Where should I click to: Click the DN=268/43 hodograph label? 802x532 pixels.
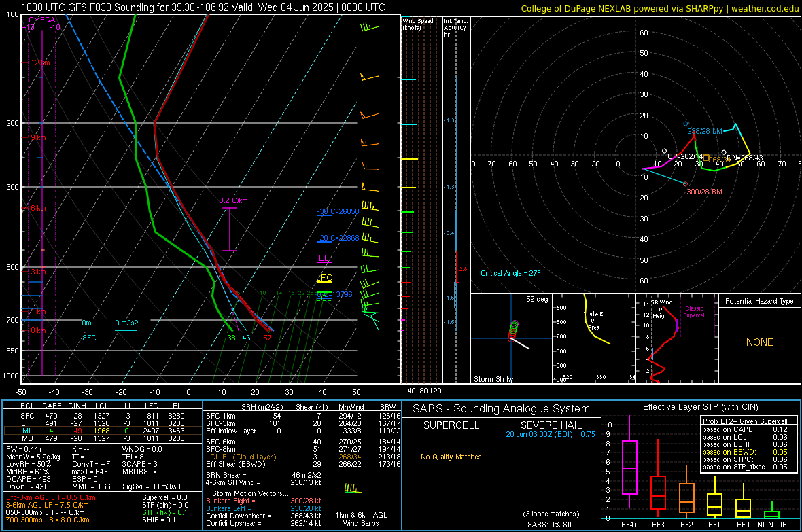pos(745,158)
